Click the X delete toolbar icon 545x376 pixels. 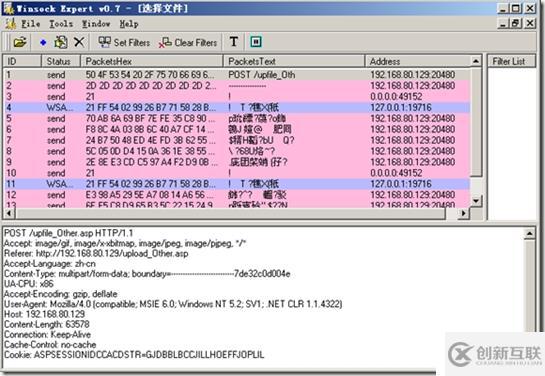pos(79,42)
